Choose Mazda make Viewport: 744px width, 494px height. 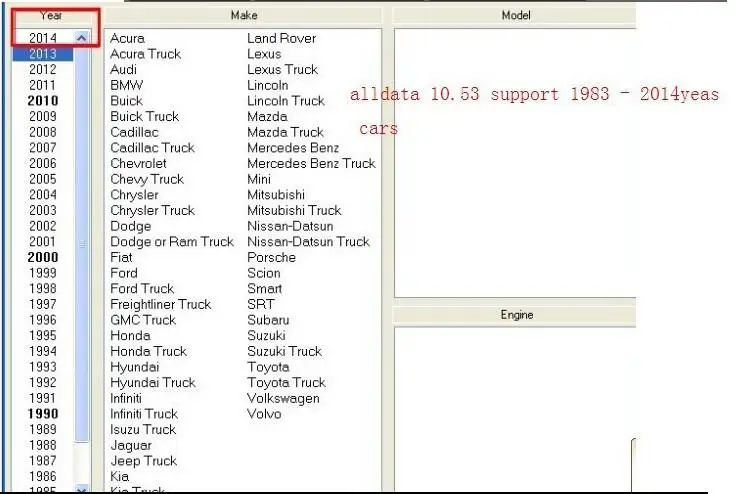point(267,116)
